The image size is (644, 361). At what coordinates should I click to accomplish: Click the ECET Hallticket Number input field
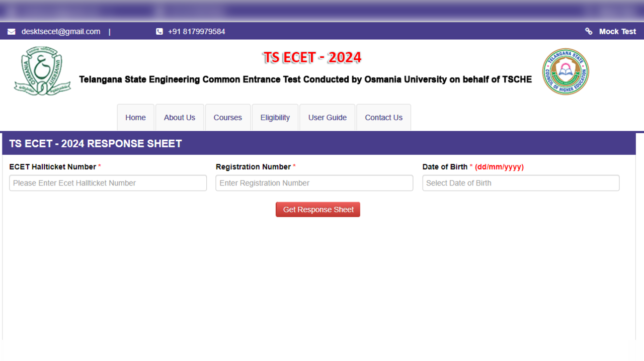(108, 183)
